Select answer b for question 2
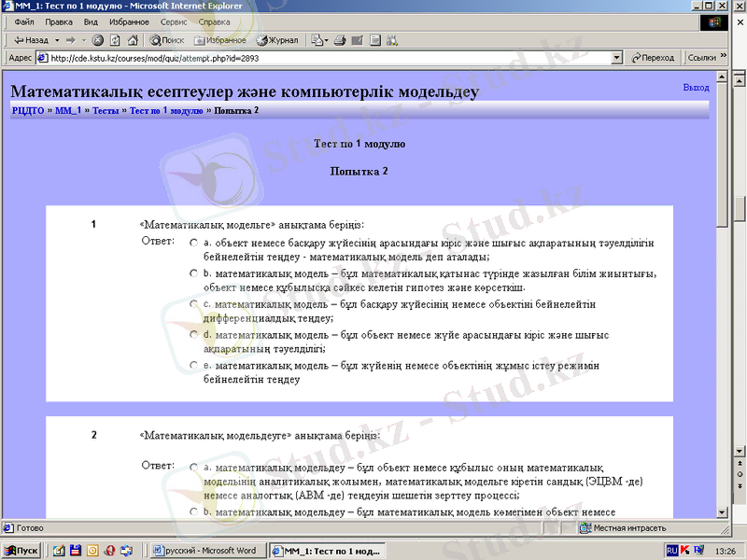The image size is (747, 560). pos(193,511)
